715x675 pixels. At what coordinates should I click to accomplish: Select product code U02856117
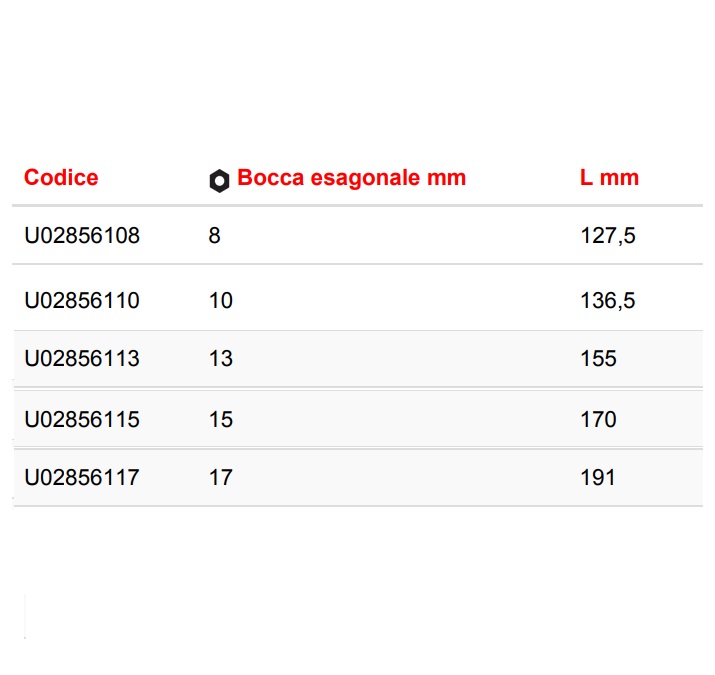pyautogui.click(x=82, y=478)
